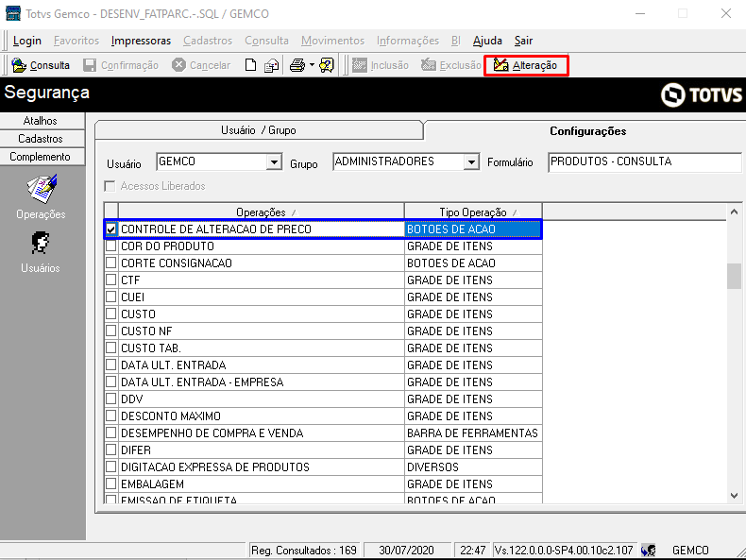Check the EMBALAGEM checkbox
746x560 pixels.
111,484
